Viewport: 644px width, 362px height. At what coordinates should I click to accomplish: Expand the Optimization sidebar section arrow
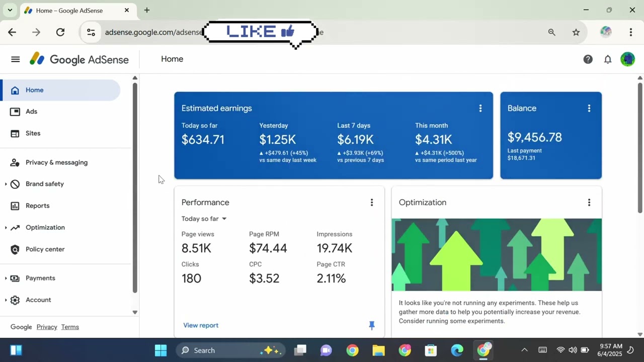point(6,228)
